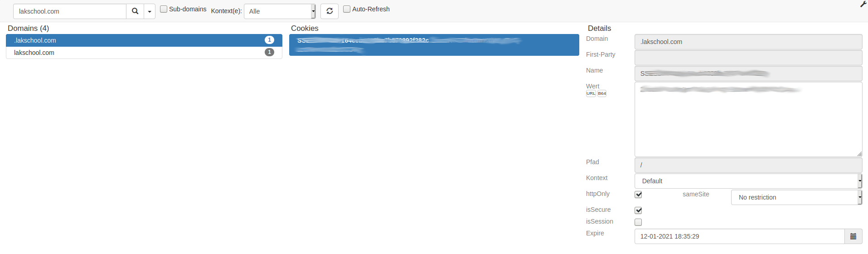This screenshot has width=868, height=254.
Task: Focus the lakschool.com search field
Action: [x=70, y=11]
